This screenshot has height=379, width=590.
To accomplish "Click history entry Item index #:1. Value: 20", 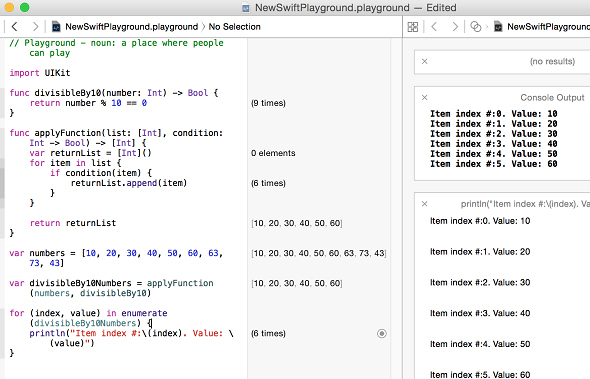I will coord(480,252).
